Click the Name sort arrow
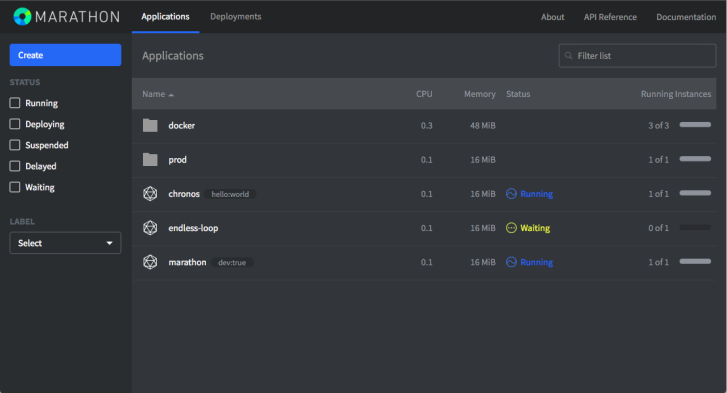 [x=171, y=95]
